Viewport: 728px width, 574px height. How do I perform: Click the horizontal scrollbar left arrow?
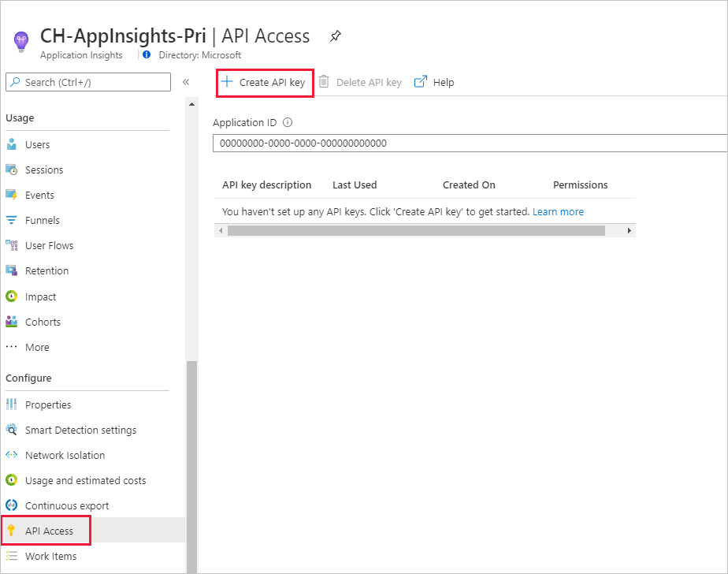click(221, 230)
